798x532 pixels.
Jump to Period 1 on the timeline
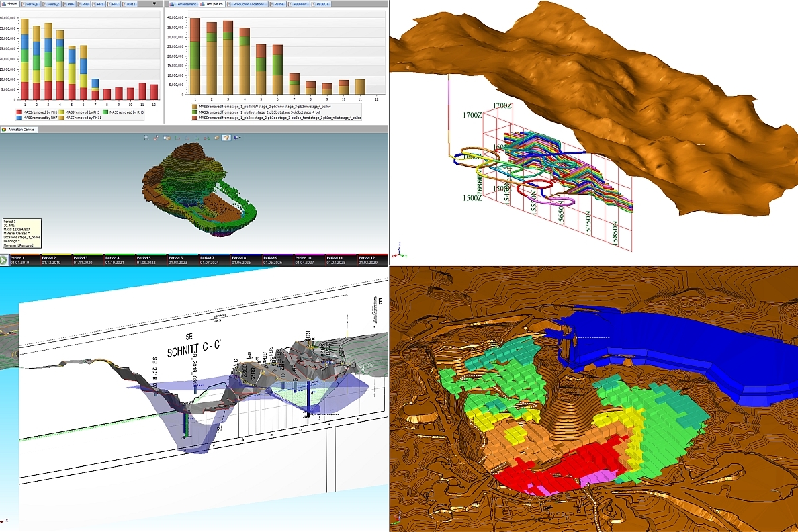[26, 260]
